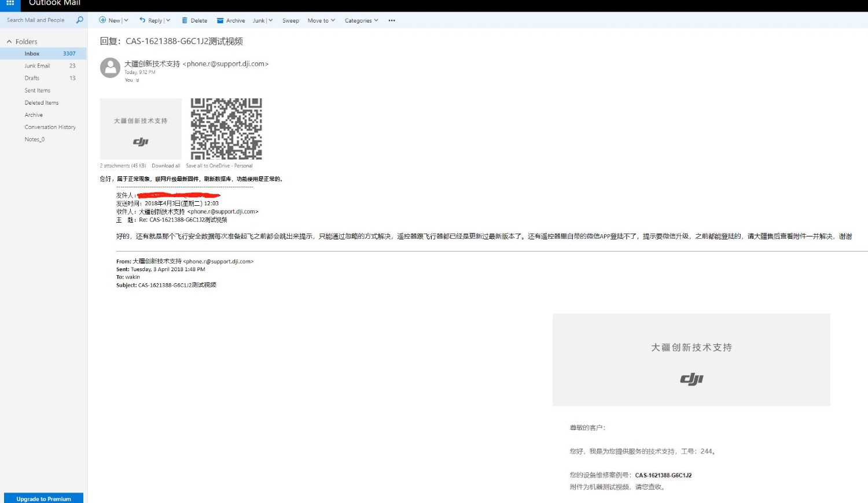
Task: Open the Move to dropdown
Action: pyautogui.click(x=321, y=20)
